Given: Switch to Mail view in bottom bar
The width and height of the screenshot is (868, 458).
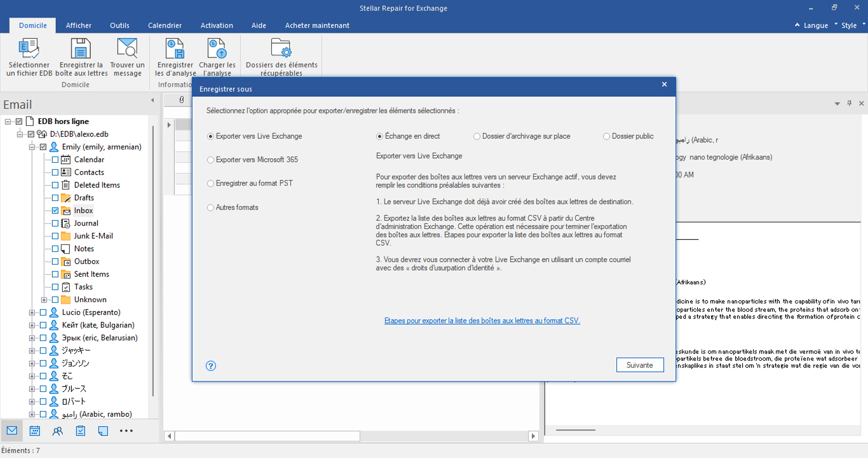Looking at the screenshot, I should tap(11, 431).
